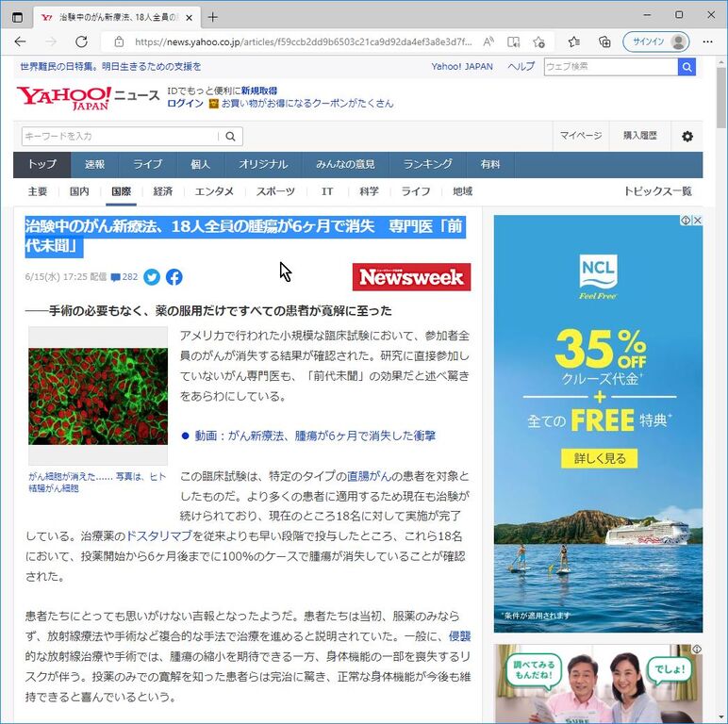Select the 有料 tab
Image resolution: width=728 pixels, height=724 pixels.
490,164
